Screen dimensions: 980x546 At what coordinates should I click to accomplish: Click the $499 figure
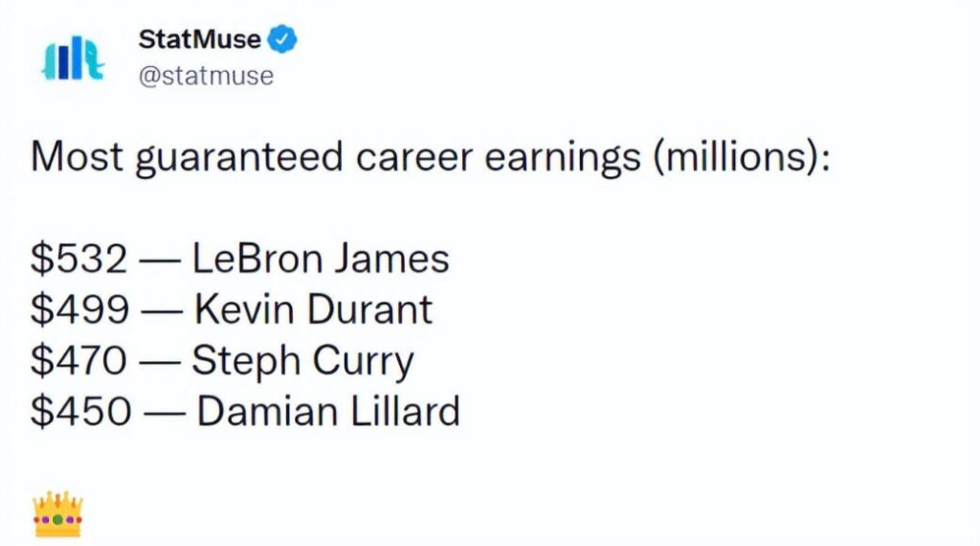[x=80, y=309]
